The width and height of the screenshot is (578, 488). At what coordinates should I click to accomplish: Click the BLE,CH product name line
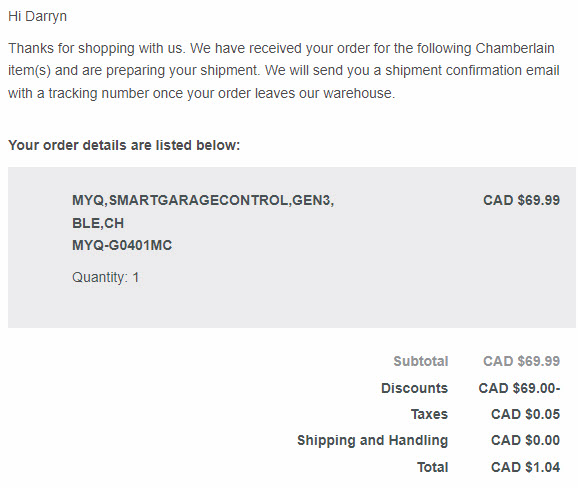point(98,223)
